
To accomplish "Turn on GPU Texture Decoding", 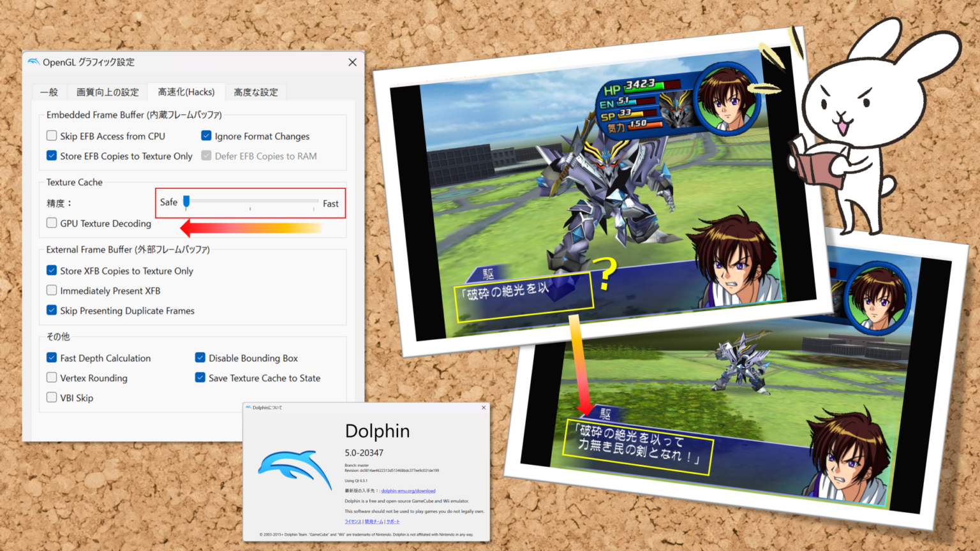I will tap(52, 223).
